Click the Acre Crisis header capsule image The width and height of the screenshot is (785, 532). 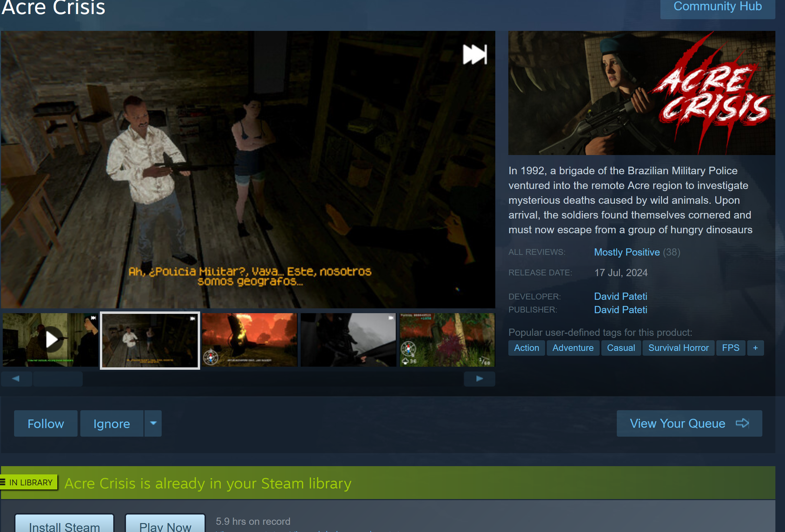(642, 93)
